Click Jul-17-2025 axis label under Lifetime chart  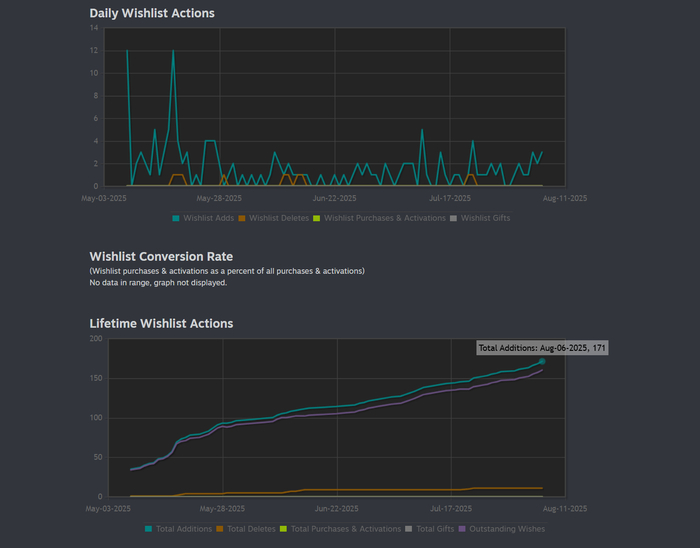click(450, 508)
